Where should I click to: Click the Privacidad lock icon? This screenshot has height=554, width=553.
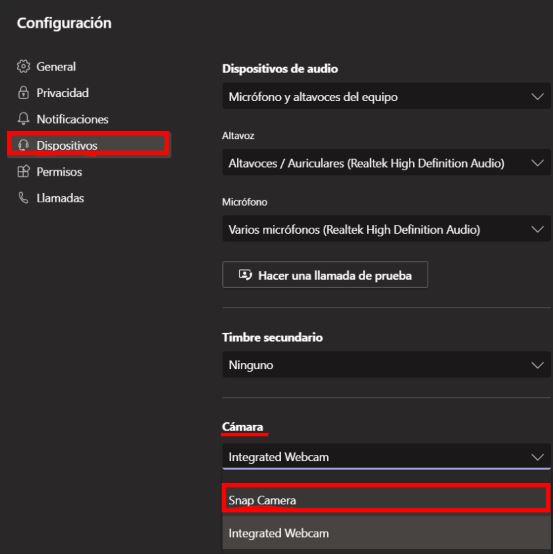click(23, 93)
